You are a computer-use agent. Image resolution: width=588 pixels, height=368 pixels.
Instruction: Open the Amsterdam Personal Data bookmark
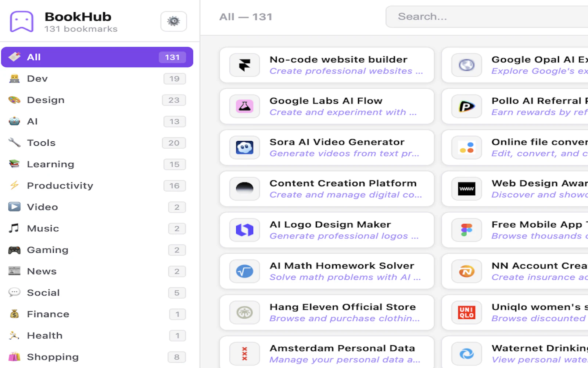(327, 352)
